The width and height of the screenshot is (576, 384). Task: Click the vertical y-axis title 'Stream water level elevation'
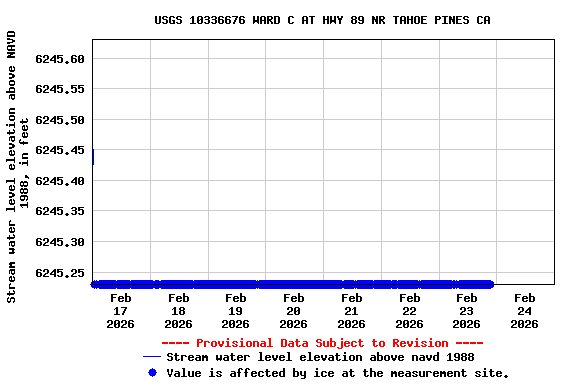[17, 167]
